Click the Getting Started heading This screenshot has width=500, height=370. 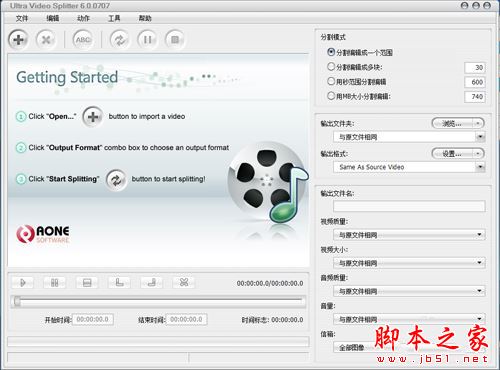[x=67, y=77]
